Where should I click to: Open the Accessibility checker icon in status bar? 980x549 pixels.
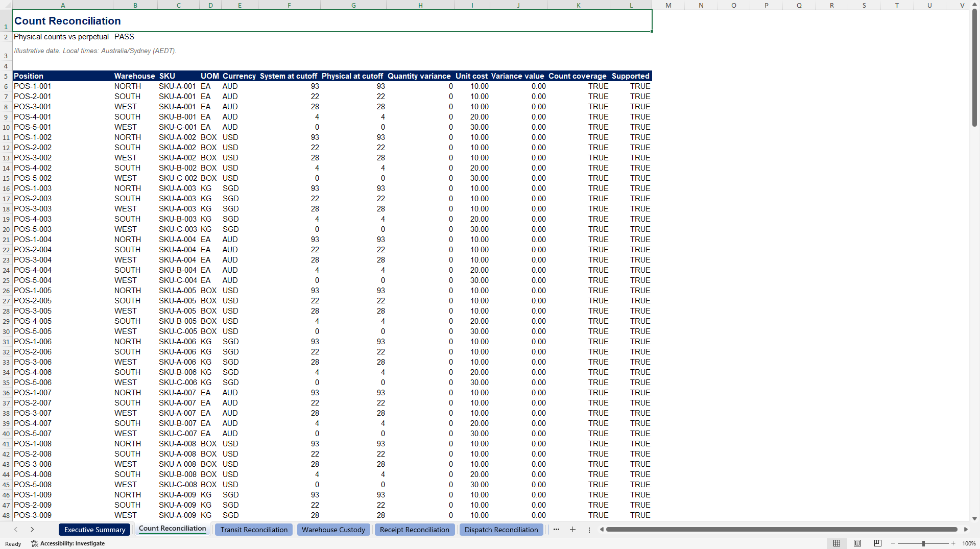(x=35, y=543)
